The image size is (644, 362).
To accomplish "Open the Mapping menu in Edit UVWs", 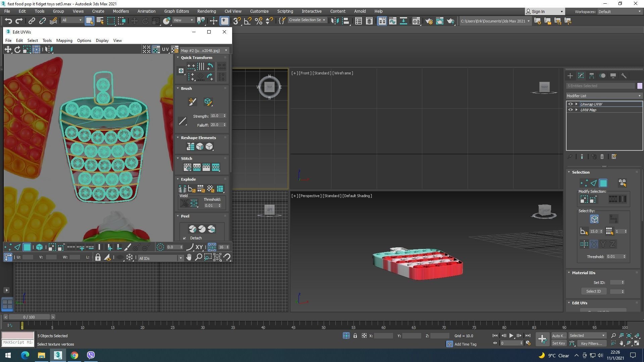I will pos(64,41).
